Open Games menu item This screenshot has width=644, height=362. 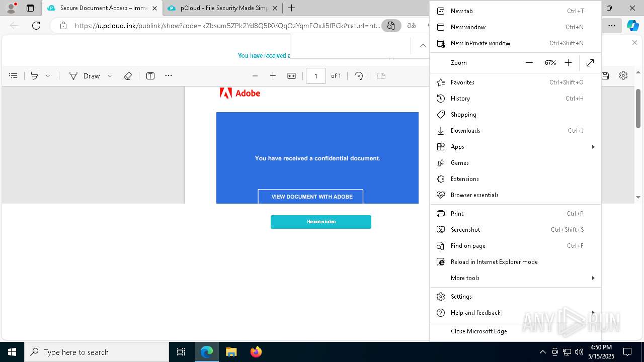pos(516,163)
